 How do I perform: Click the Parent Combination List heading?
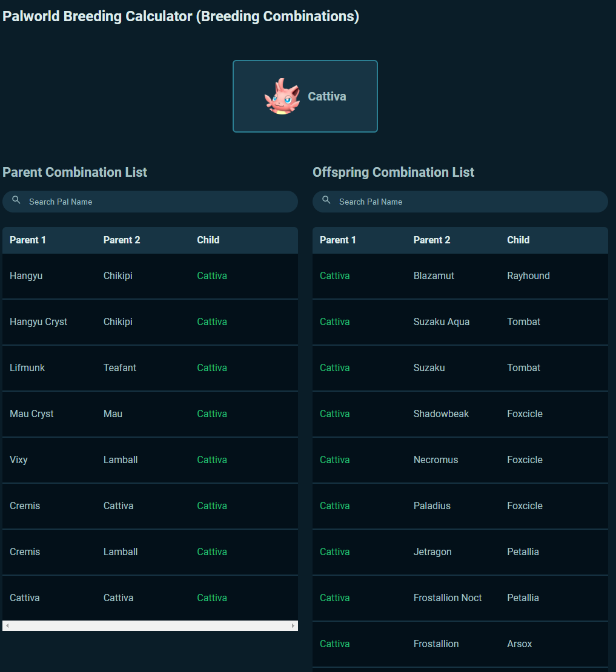pyautogui.click(x=75, y=173)
